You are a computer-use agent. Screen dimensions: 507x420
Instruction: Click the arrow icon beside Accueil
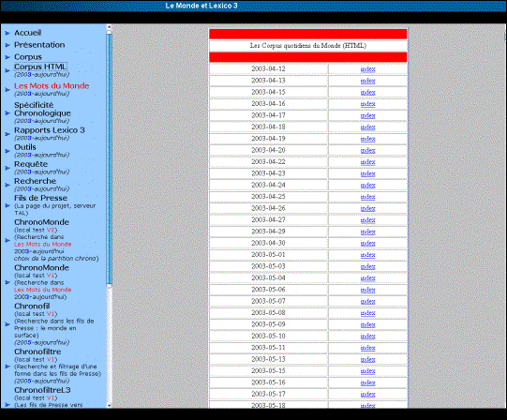pos(7,33)
